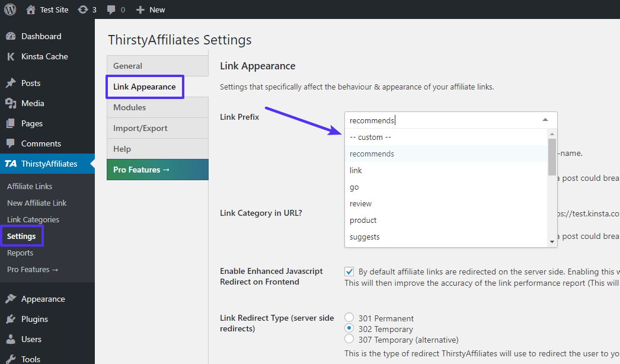
Task: Open Dashboard from the sidebar icon
Action: pos(11,36)
